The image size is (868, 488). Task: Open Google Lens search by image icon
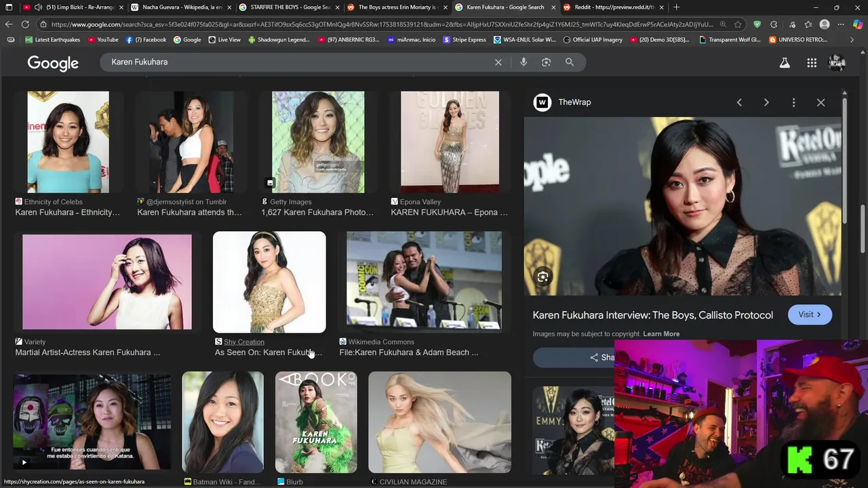coord(547,62)
